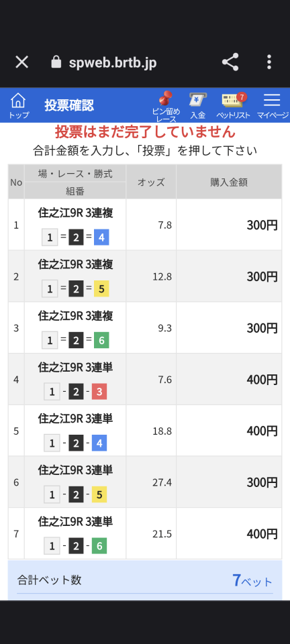Viewport: 290px width, 644px height.
Task: Close the browser tab with X
Action: 21,62
